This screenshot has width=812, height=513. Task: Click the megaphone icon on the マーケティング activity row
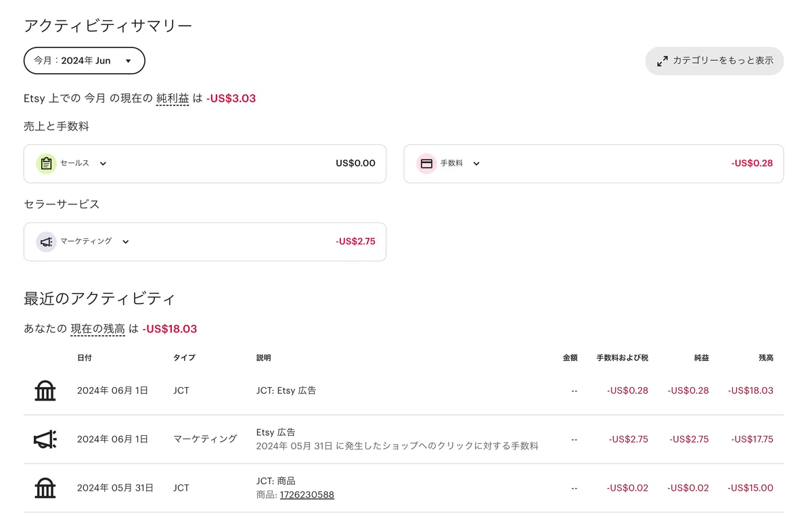[45, 439]
